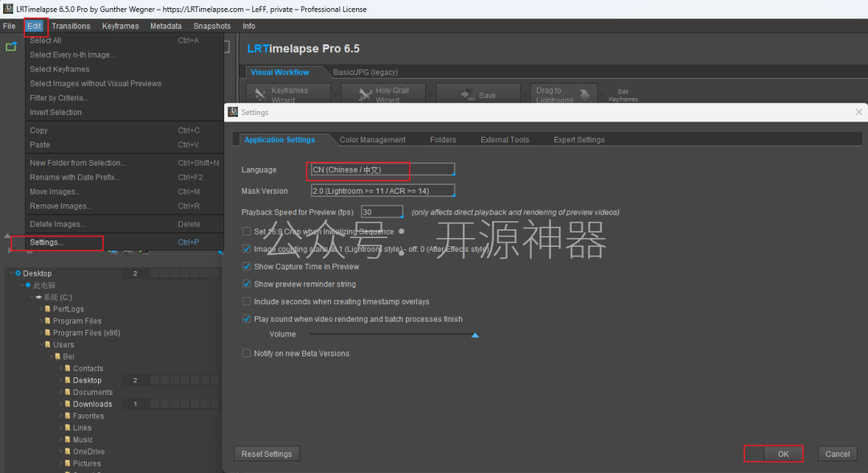The height and width of the screenshot is (473, 868).
Task: Confirm settings with the OK button
Action: tap(783, 454)
